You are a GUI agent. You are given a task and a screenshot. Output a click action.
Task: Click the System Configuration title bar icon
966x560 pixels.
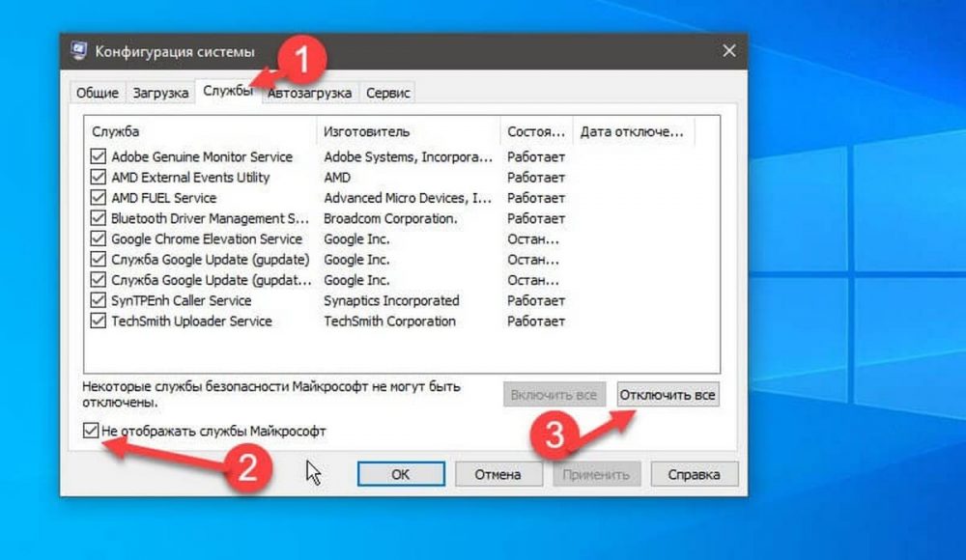click(78, 51)
